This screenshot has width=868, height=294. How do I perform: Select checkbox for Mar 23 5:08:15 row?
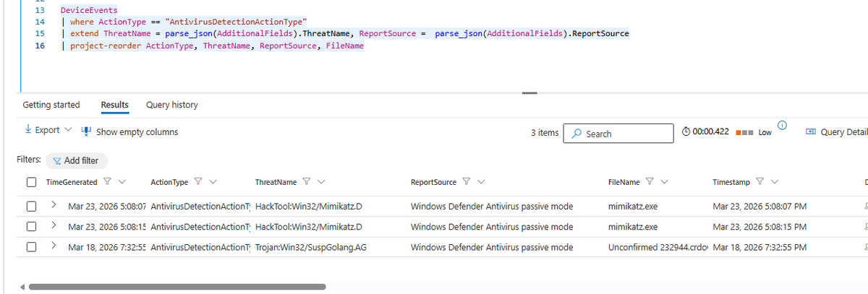pos(32,226)
